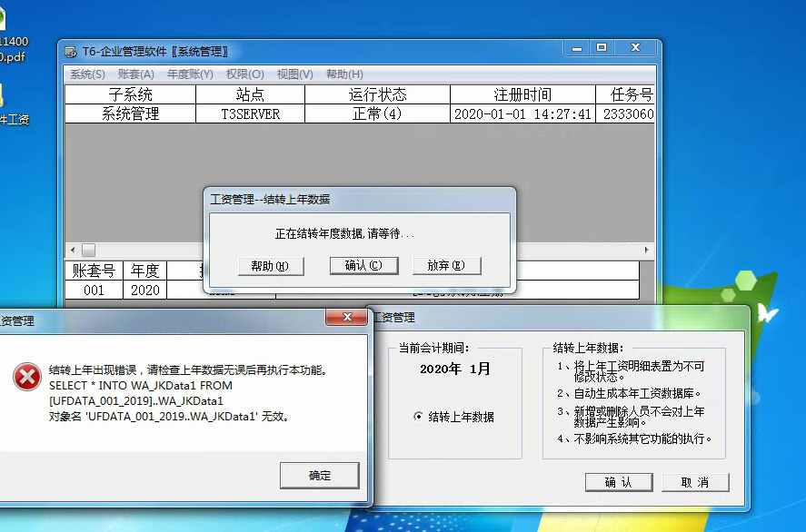Open the 视图(V) menu
The image size is (806, 532).
(294, 74)
